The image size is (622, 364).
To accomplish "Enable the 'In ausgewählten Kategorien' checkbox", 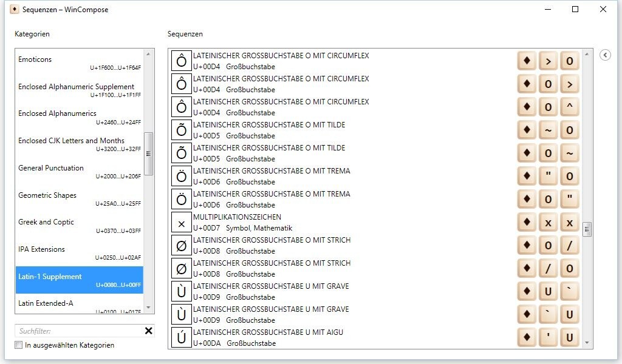I will (x=19, y=345).
